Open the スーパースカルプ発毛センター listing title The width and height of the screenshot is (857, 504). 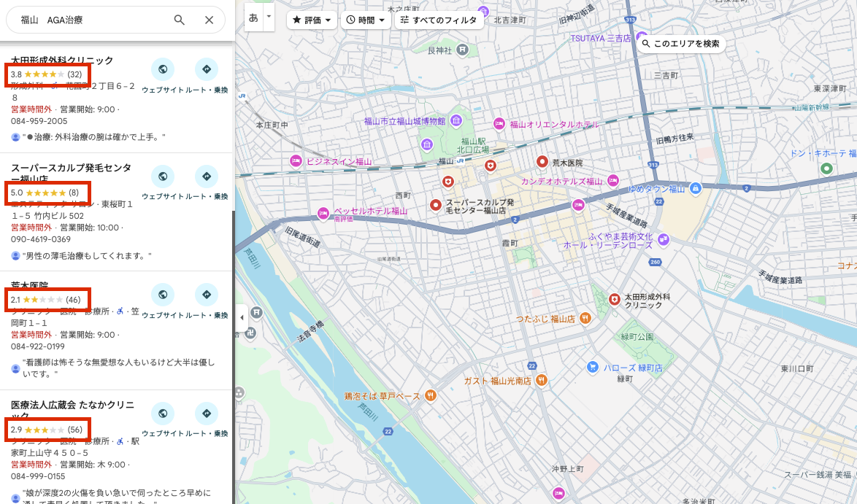click(71, 173)
